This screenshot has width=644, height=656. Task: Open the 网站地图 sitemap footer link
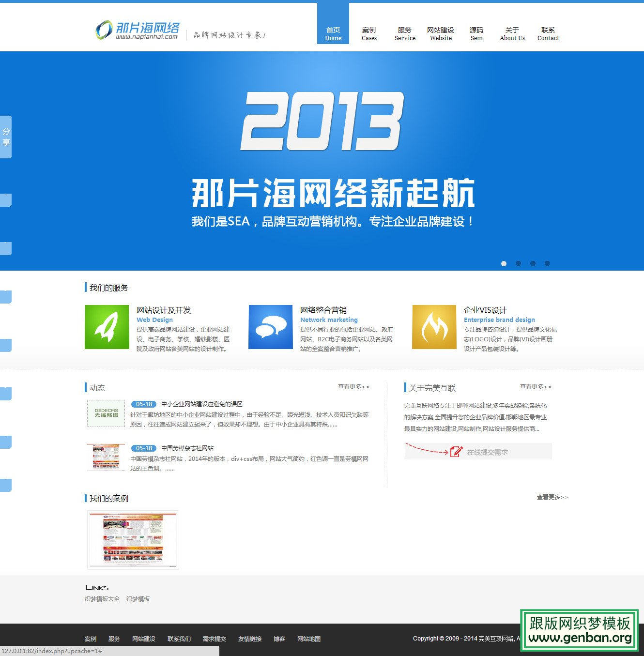(309, 639)
